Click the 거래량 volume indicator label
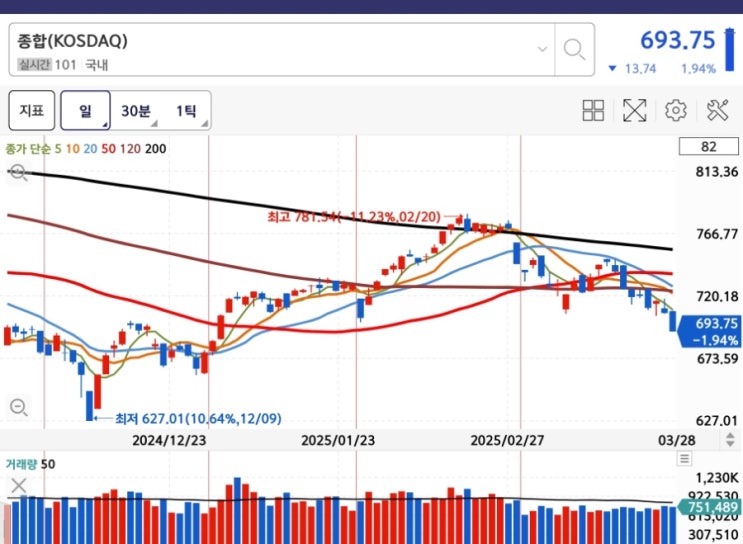This screenshot has width=743, height=544. pyautogui.click(x=22, y=464)
